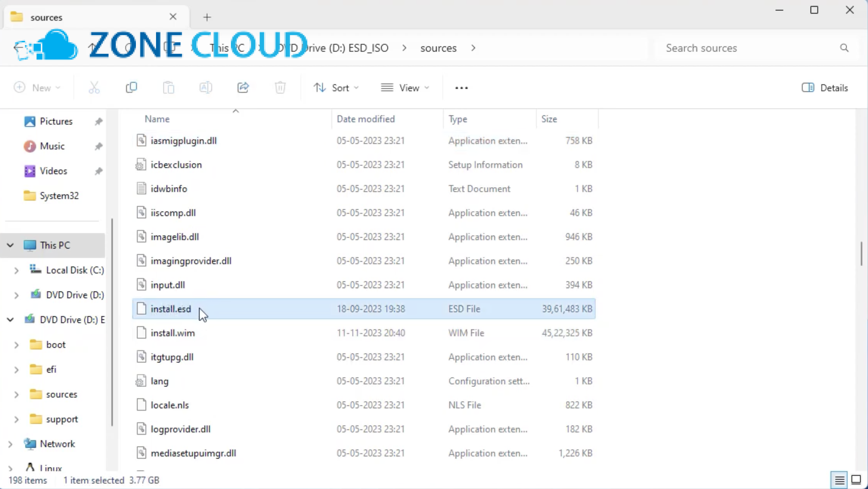Click the Music icon in sidebar
Viewport: 868px width, 489px height.
point(30,146)
